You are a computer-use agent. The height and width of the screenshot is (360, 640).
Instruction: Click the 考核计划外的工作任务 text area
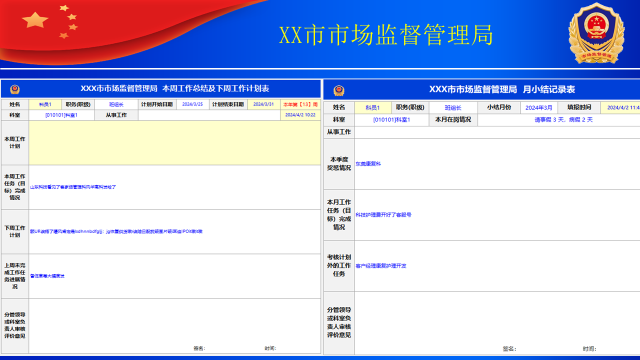pyautogui.click(x=497, y=266)
